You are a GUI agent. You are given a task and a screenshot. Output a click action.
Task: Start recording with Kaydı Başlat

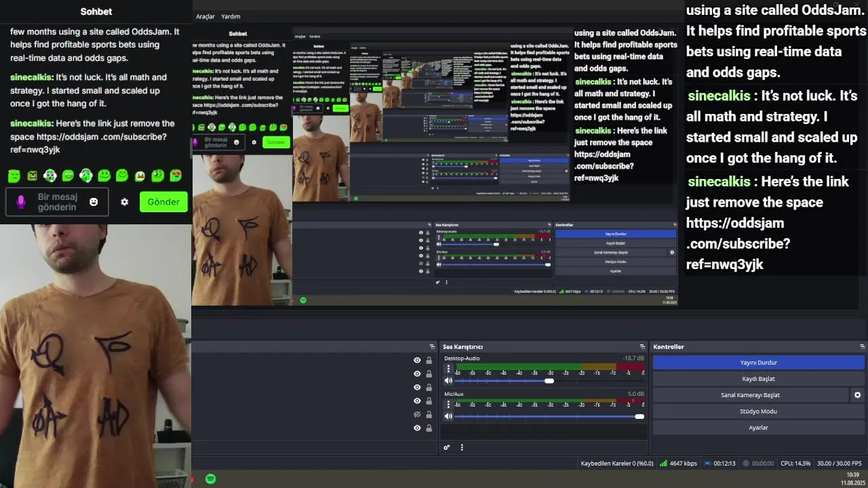pyautogui.click(x=758, y=379)
